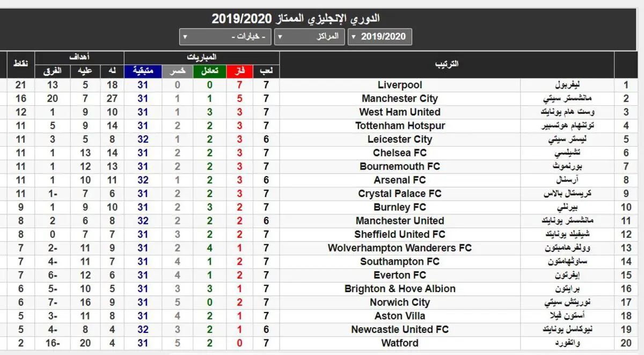
Task: Open the Wolverhampton Wanderers FC link
Action: point(400,248)
